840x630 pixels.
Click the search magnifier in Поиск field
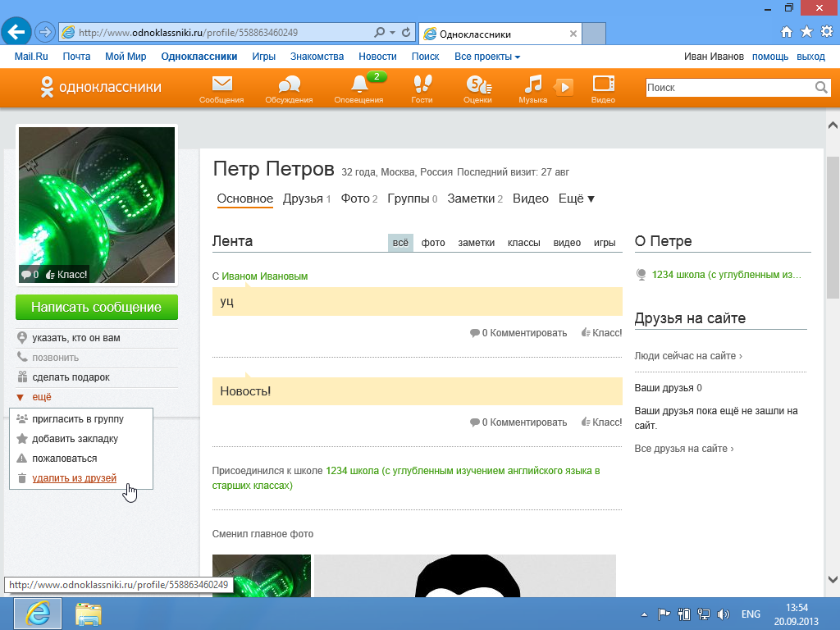[820, 87]
